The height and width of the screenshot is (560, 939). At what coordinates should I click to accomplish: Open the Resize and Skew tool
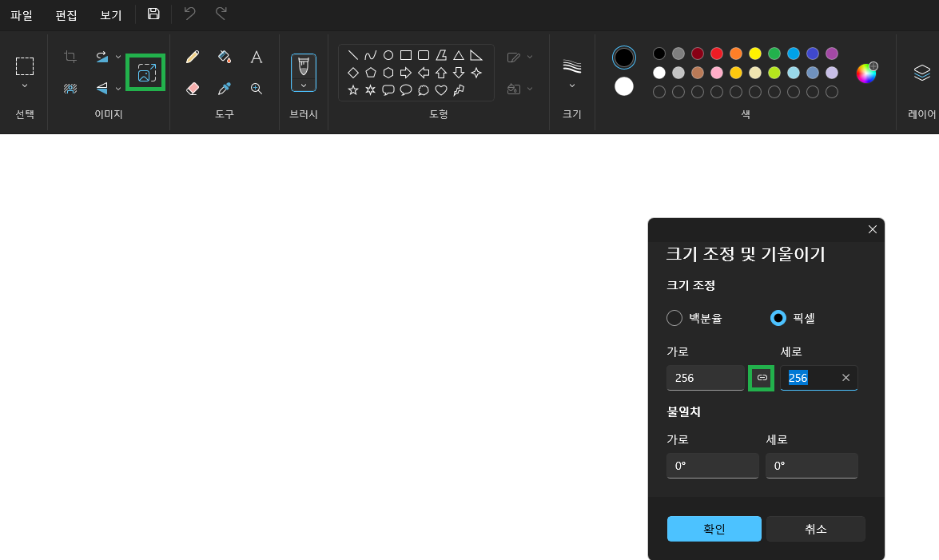point(146,73)
